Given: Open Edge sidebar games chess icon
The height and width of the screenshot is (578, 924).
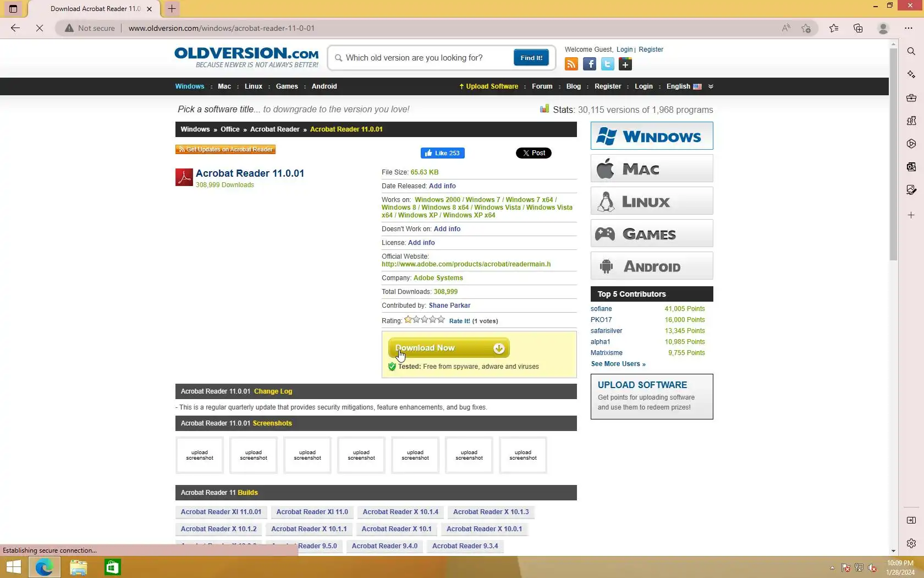Looking at the screenshot, I should (911, 121).
